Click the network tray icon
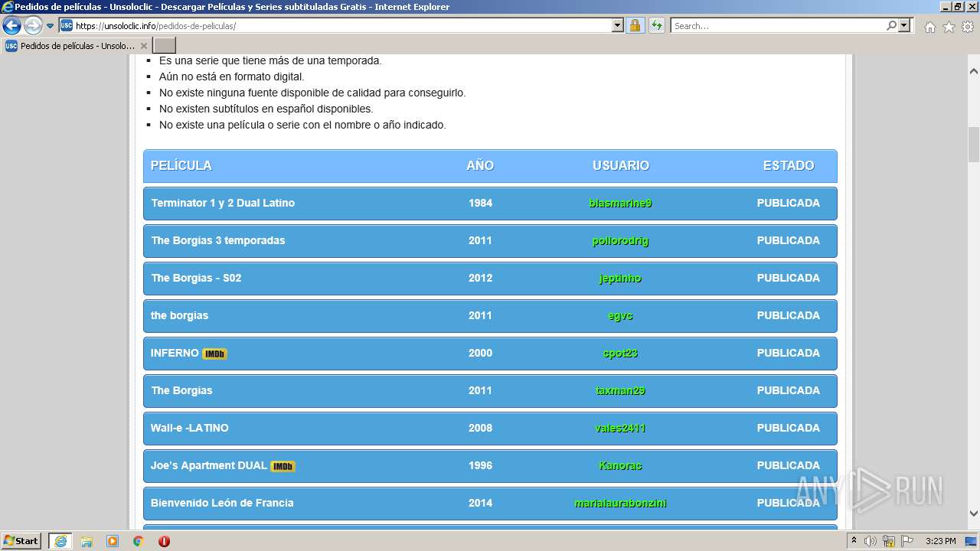The height and width of the screenshot is (551, 980). pyautogui.click(x=889, y=541)
